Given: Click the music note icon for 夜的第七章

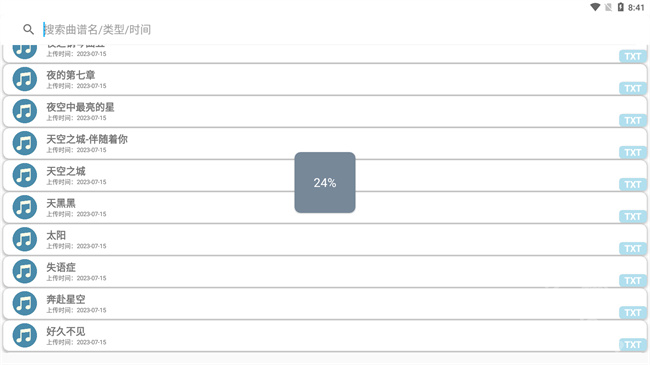Looking at the screenshot, I should (24, 79).
